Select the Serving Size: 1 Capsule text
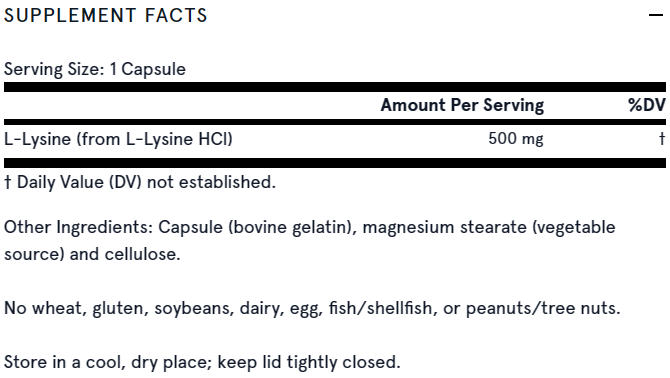This screenshot has height=378, width=670. pyautogui.click(x=95, y=69)
